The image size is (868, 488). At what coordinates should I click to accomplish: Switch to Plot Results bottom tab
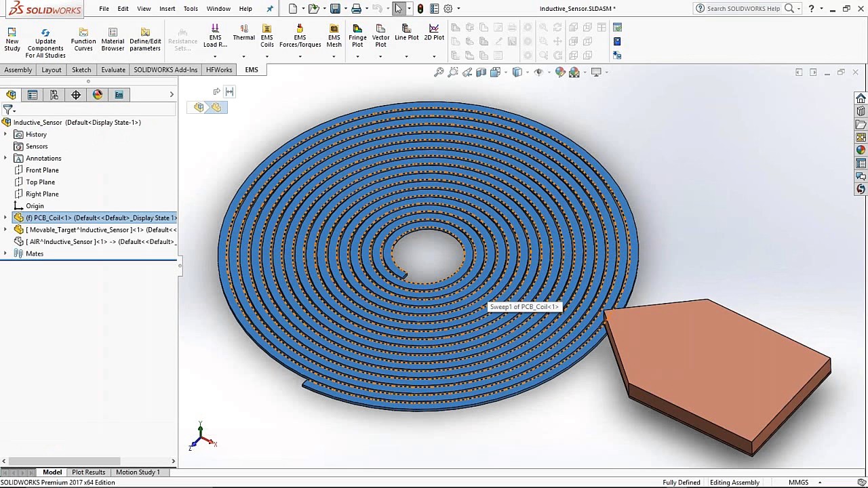(89, 472)
